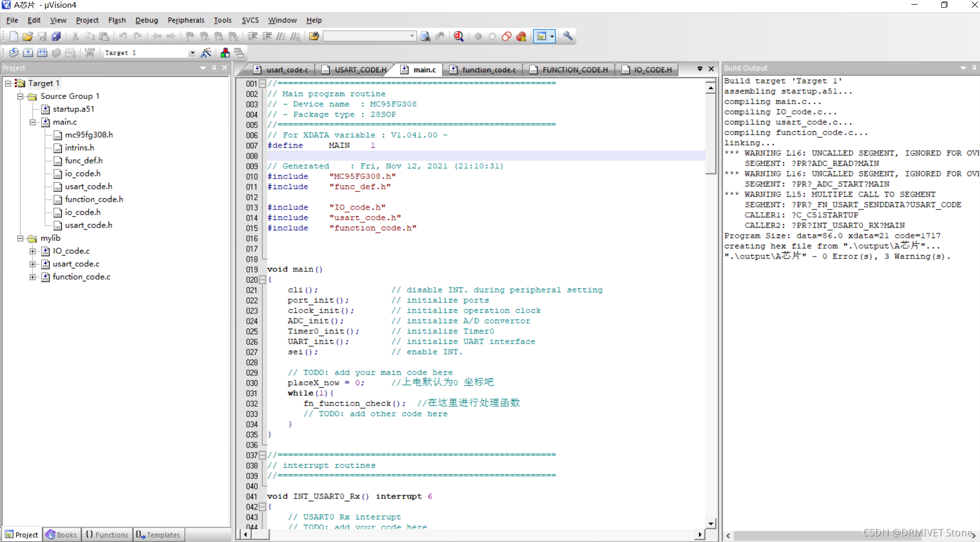Open the find text combo box dropdown
This screenshot has width=980, height=542.
coord(412,36)
